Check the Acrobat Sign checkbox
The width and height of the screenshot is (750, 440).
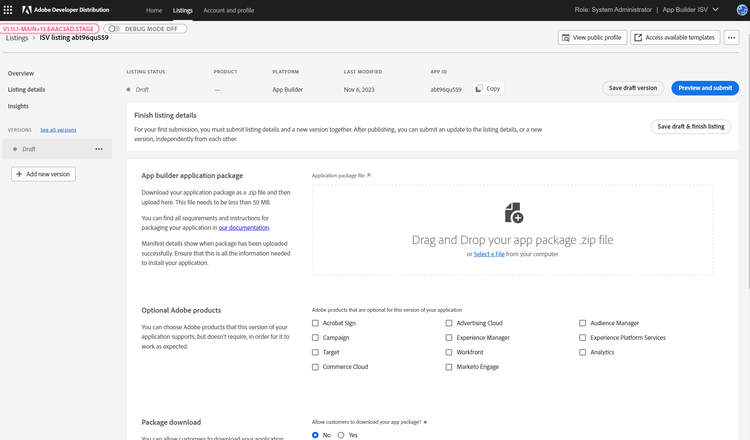click(x=315, y=323)
